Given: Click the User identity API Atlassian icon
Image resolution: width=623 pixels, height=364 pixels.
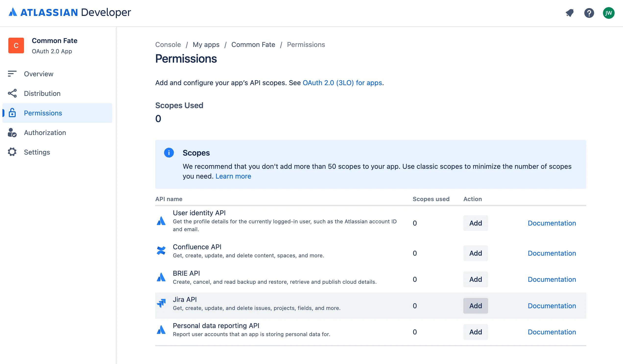Looking at the screenshot, I should (161, 221).
